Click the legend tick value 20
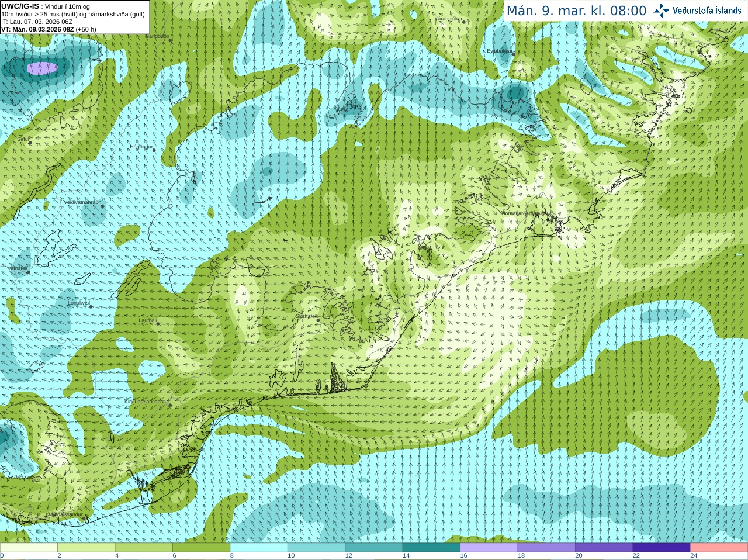Screen dimensions: 748x560 [579, 556]
